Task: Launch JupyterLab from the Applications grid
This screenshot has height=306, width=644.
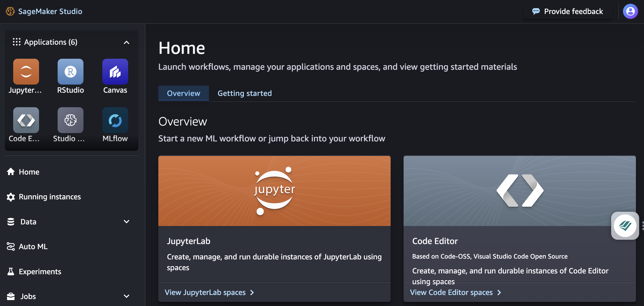Action: click(26, 72)
